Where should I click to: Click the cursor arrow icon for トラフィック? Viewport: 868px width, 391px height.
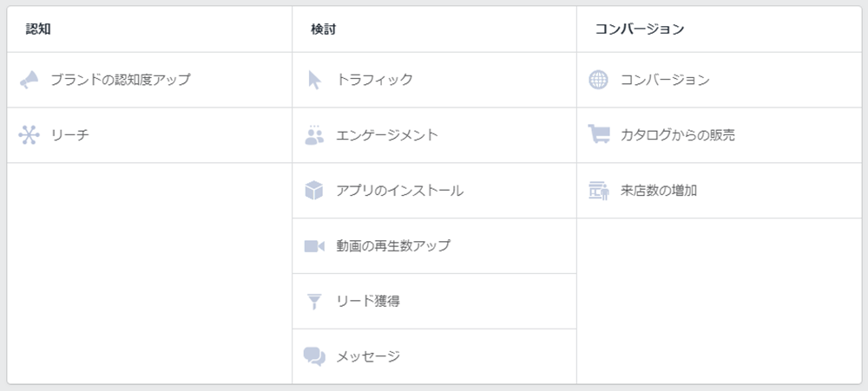coord(314,80)
